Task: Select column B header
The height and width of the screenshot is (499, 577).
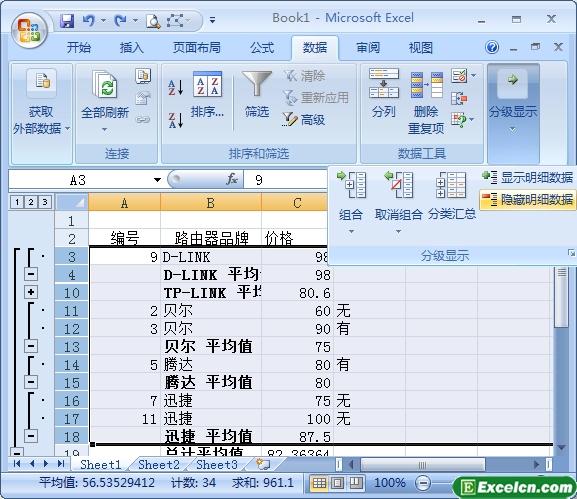Action: tap(211, 203)
